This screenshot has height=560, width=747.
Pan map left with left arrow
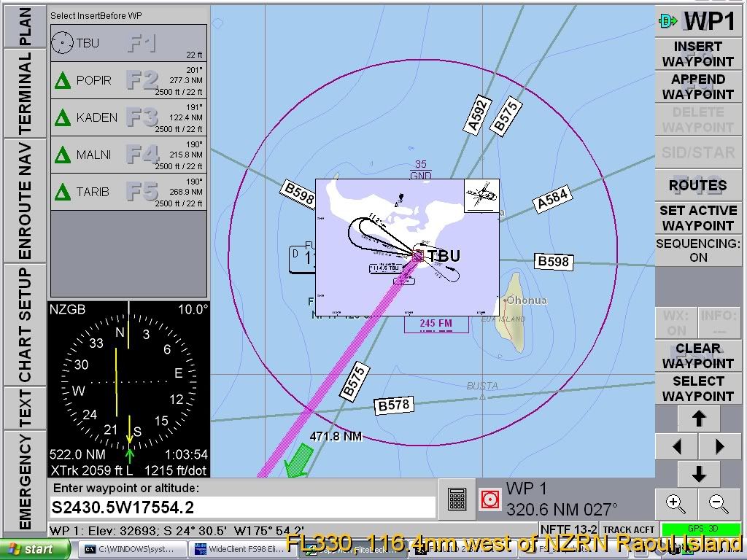tap(676, 446)
